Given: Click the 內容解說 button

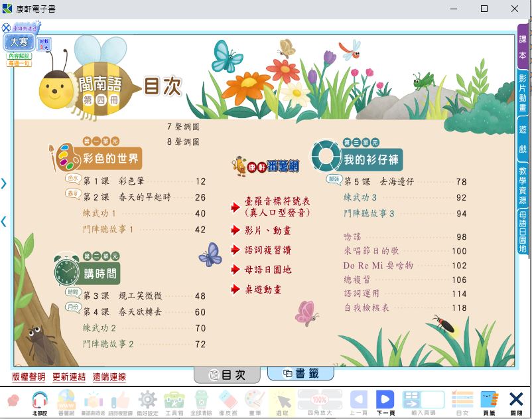Looking at the screenshot, I should [19, 56].
